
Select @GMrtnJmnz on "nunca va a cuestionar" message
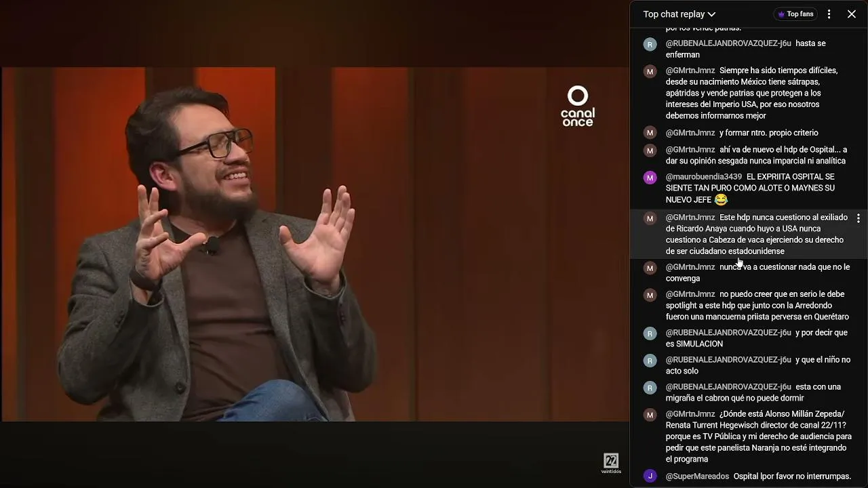[690, 267]
